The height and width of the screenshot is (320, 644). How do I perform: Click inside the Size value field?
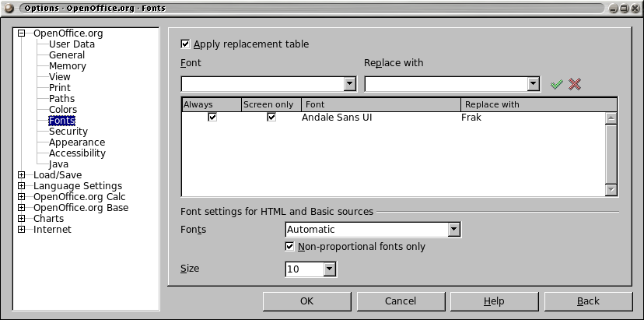tap(304, 269)
